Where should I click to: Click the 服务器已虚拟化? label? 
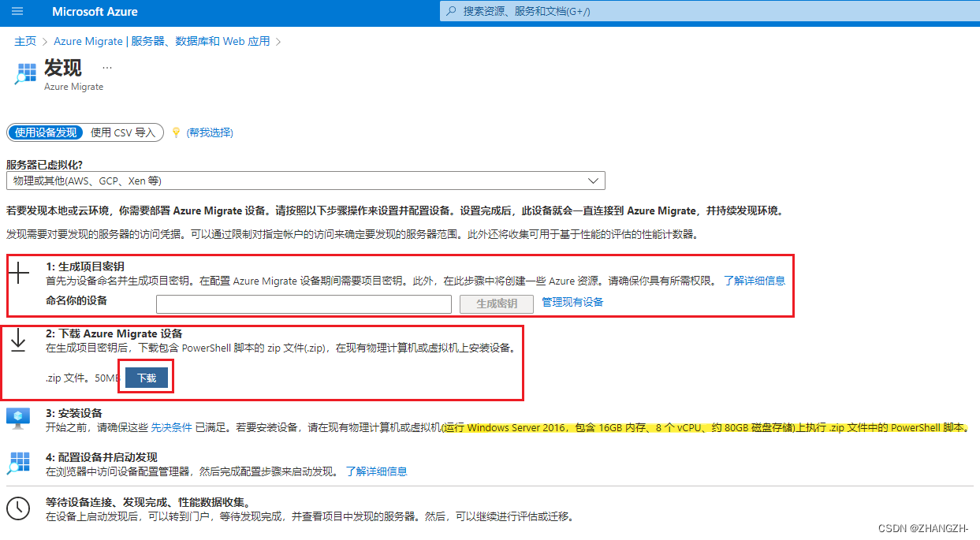point(44,165)
